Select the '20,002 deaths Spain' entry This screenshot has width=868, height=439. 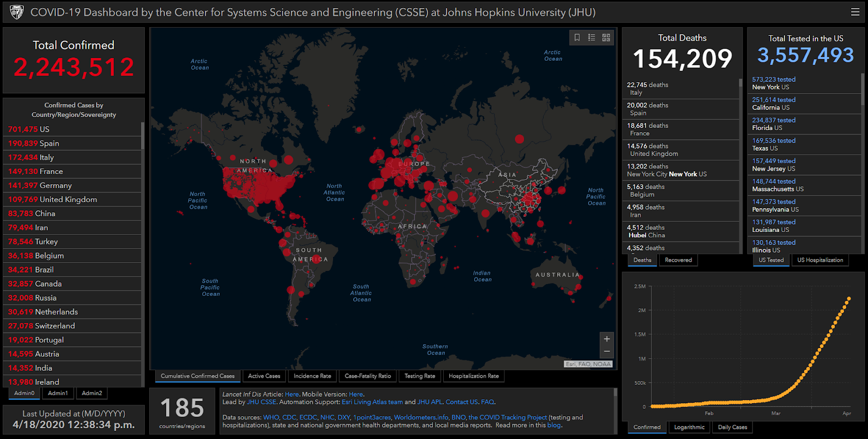[x=681, y=109]
